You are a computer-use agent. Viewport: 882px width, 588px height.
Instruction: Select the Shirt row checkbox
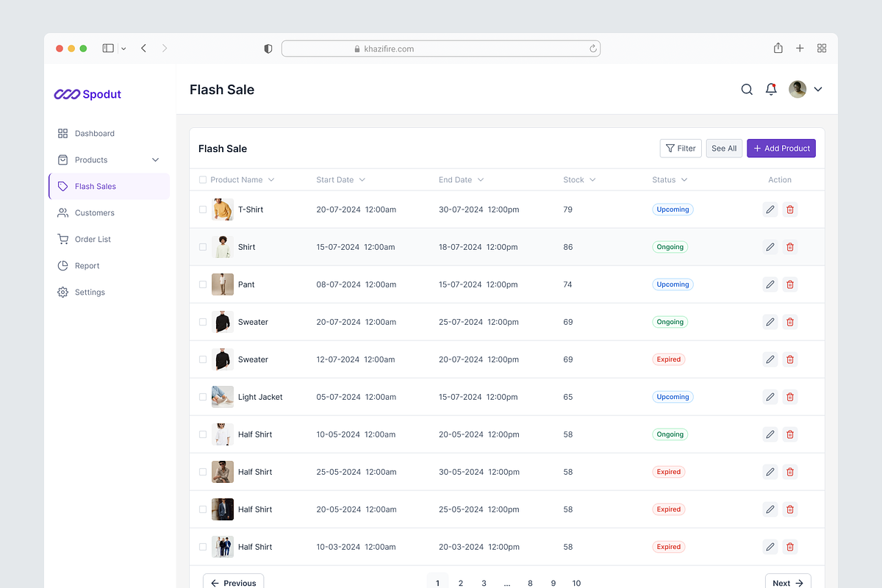203,247
